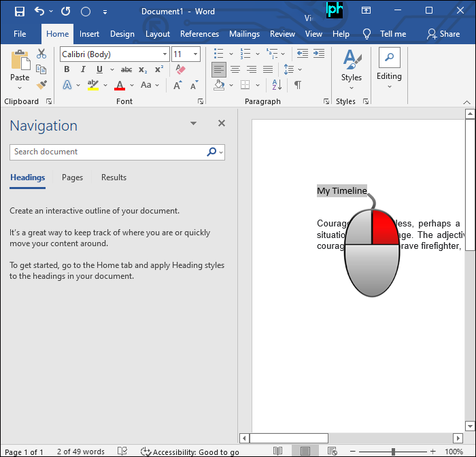Switch to the Pages navigation tab
This screenshot has width=476, height=457.
(x=72, y=177)
